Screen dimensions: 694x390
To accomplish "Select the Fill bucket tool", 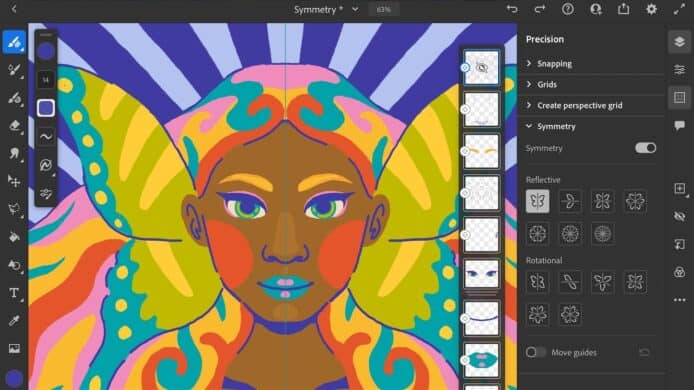I will (14, 237).
